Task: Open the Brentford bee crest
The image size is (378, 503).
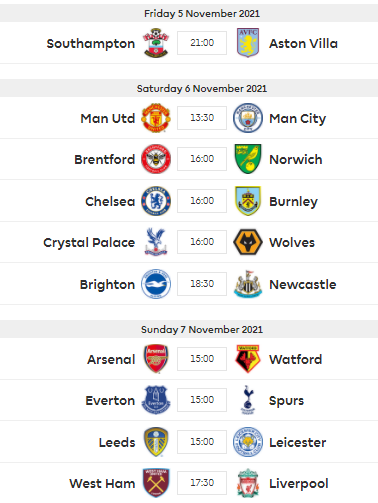Action: [x=156, y=159]
